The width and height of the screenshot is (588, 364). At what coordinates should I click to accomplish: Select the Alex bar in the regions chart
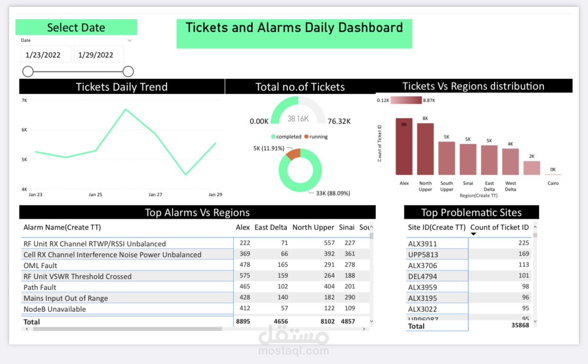tap(403, 147)
